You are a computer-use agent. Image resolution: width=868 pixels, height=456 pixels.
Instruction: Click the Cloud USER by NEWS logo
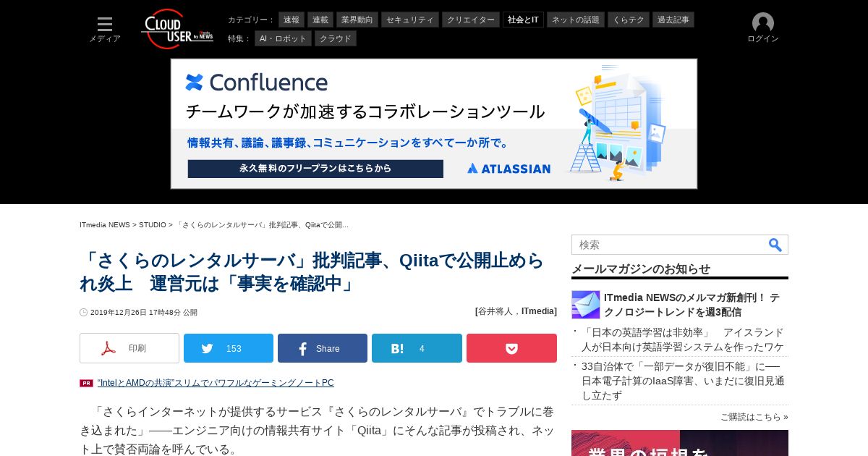tap(177, 29)
